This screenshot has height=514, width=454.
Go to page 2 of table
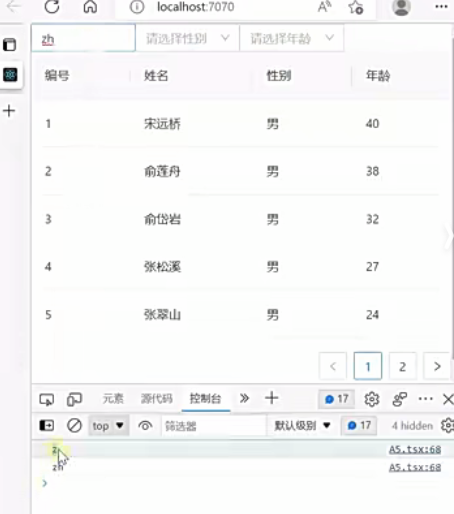coord(402,366)
